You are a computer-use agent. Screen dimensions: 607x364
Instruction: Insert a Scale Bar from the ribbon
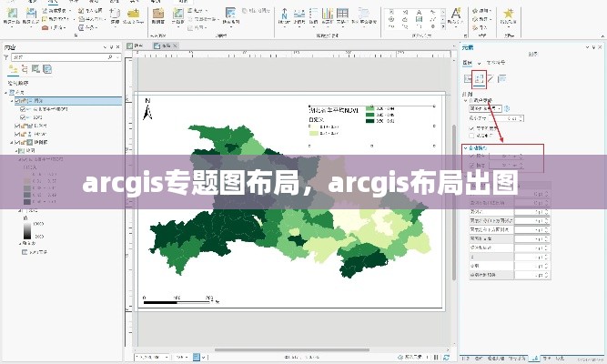pyautogui.click(x=299, y=15)
